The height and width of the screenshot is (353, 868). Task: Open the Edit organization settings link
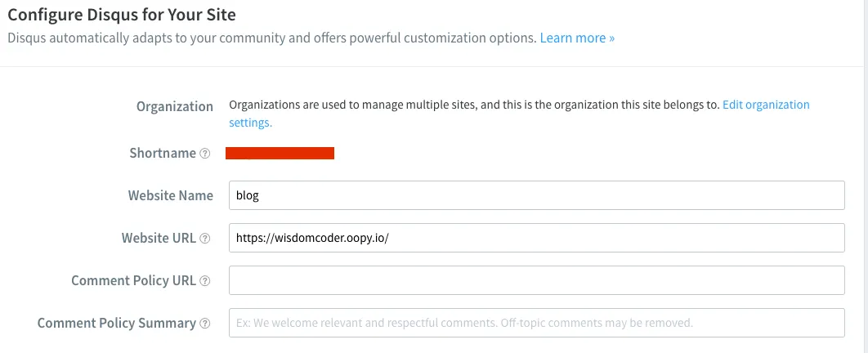coord(765,105)
